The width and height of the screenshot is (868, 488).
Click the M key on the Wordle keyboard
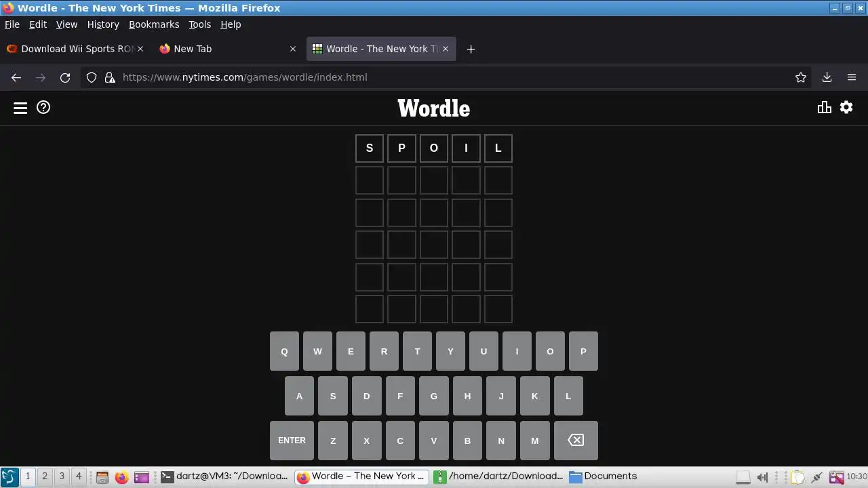[534, 441]
